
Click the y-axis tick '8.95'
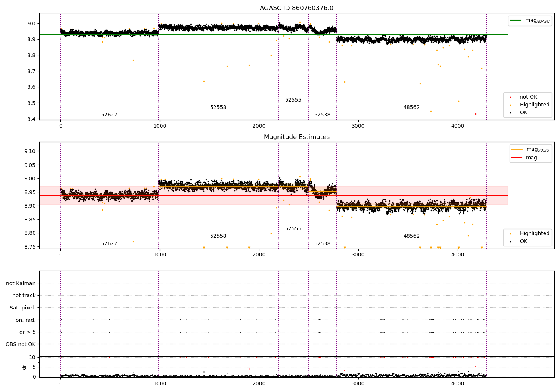(30, 192)
